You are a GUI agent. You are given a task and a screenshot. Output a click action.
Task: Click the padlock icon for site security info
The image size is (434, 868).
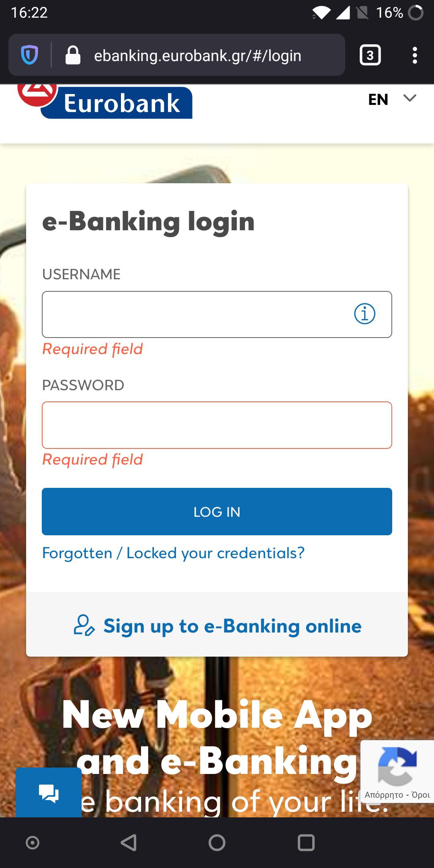74,55
